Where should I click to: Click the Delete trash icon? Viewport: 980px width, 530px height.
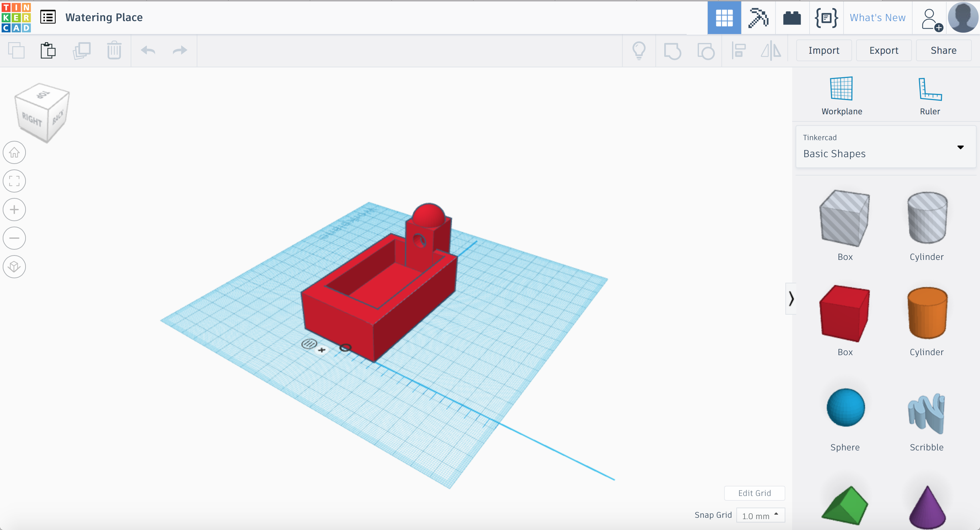[x=114, y=51]
